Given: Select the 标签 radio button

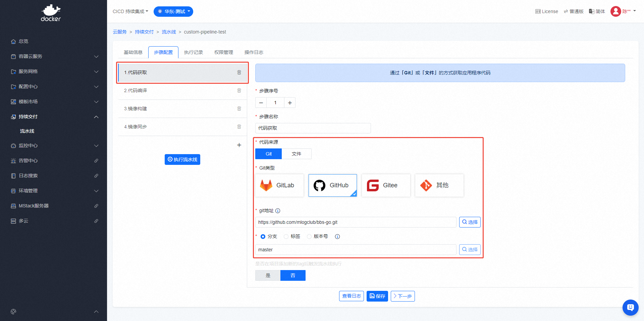Looking at the screenshot, I should click(x=286, y=237).
